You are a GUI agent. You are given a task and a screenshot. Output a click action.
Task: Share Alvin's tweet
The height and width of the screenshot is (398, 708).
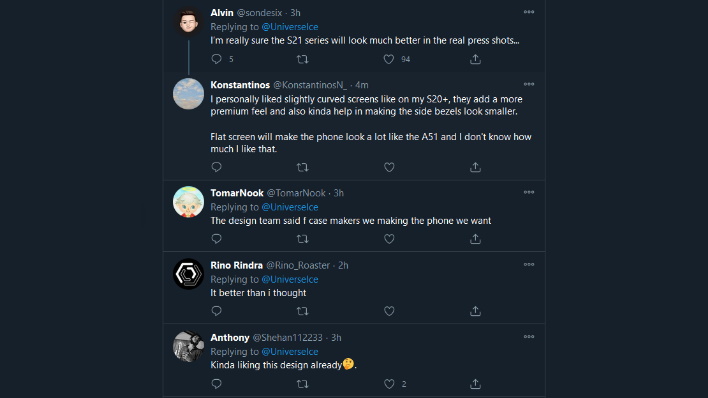pyautogui.click(x=475, y=59)
